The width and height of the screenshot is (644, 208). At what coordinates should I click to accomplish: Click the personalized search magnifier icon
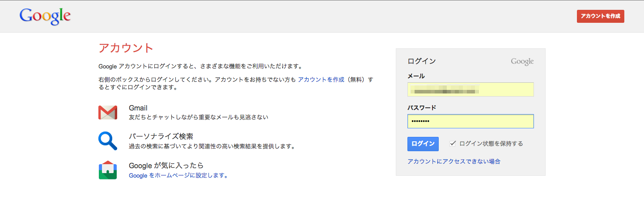108,140
